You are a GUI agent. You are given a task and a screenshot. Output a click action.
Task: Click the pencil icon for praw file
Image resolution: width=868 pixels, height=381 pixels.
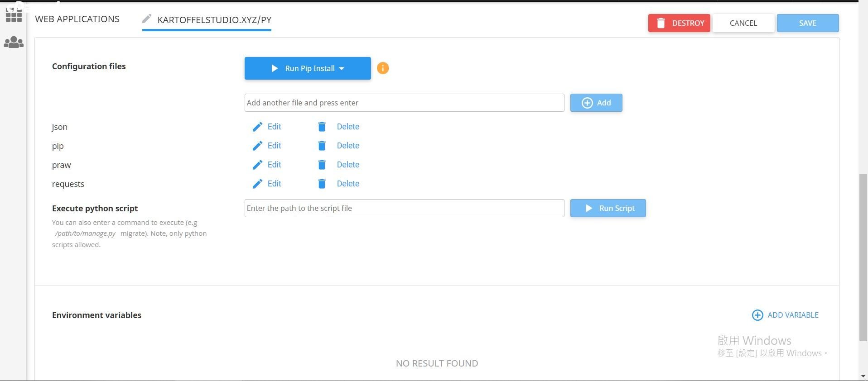[257, 165]
